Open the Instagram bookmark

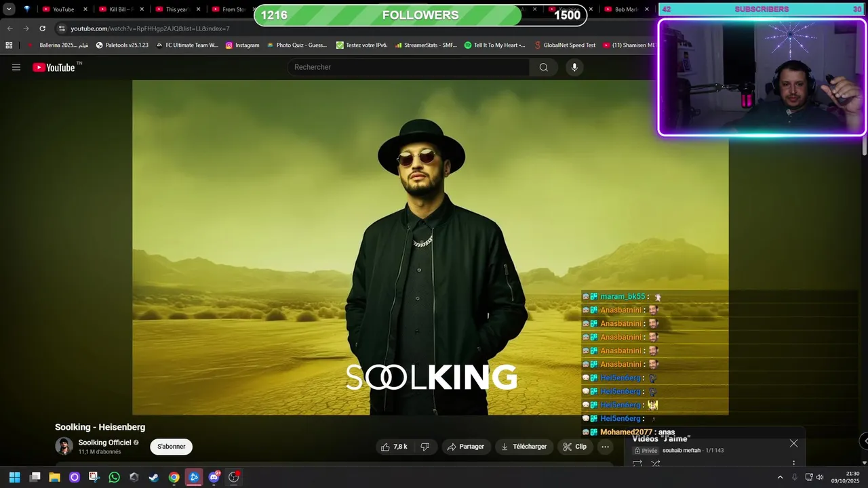point(242,45)
